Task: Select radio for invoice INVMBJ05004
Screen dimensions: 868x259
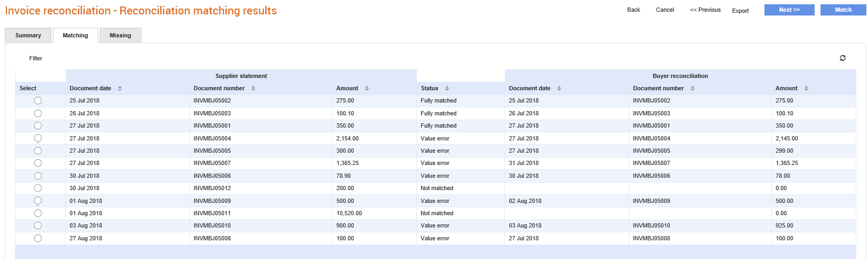Action: coord(38,138)
